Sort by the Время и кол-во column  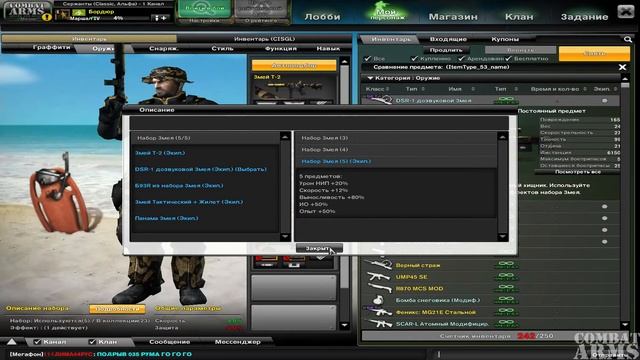[x=558, y=89]
